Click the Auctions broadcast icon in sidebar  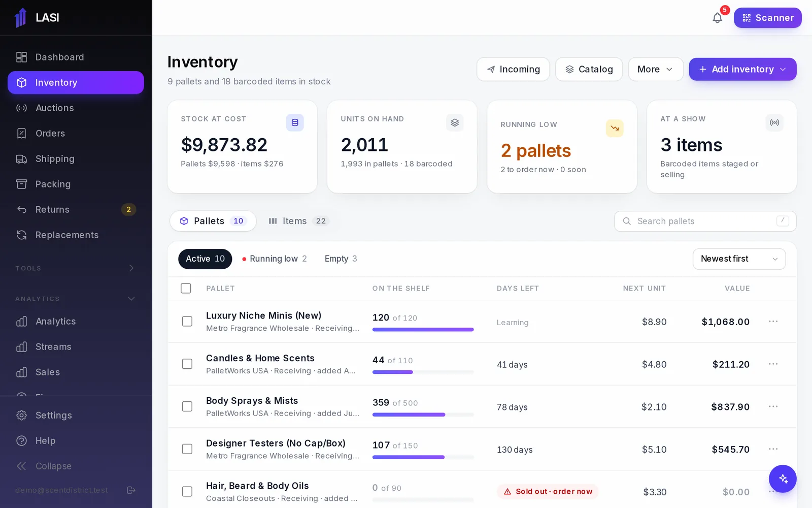click(21, 108)
